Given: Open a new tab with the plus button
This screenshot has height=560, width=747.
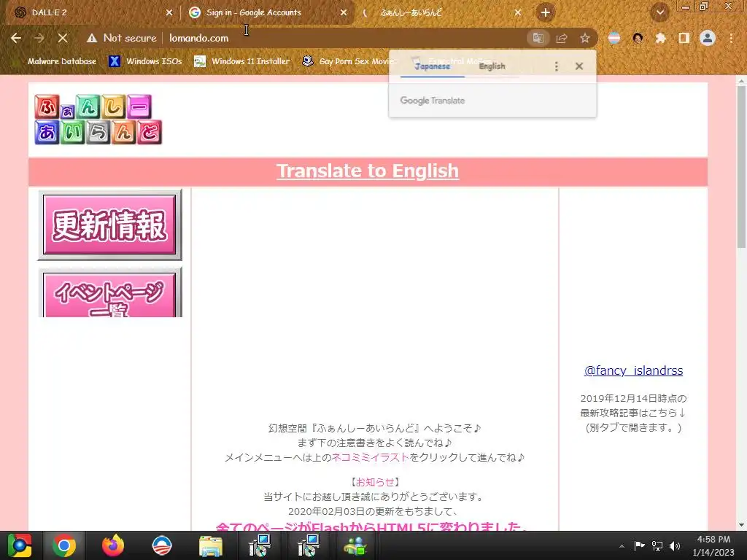Looking at the screenshot, I should (546, 12).
